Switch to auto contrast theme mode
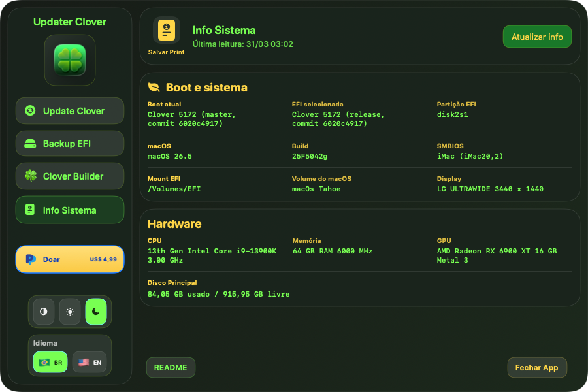 (44, 312)
